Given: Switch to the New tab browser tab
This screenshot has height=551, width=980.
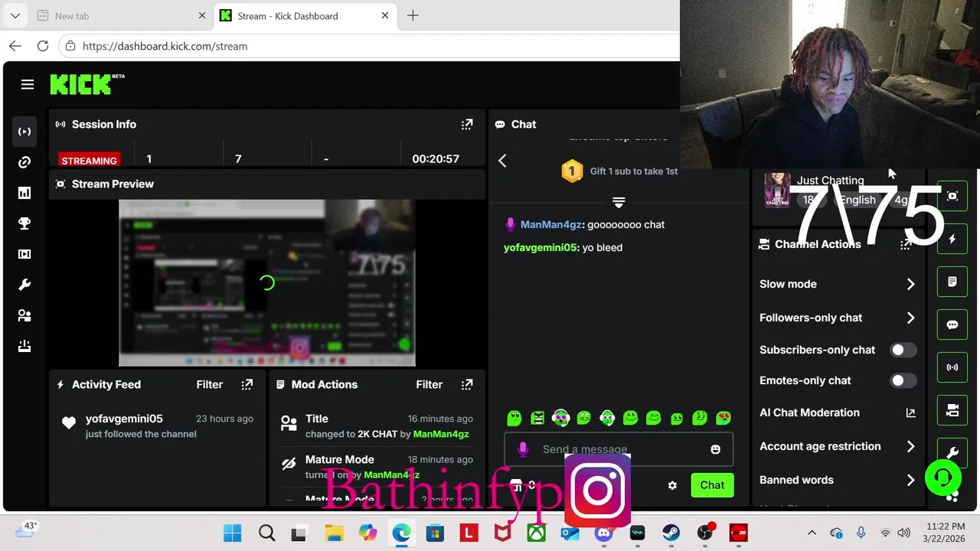Looking at the screenshot, I should [122, 15].
